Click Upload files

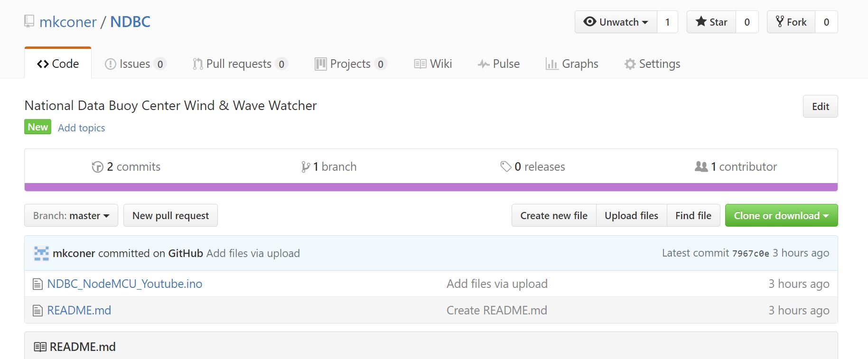point(631,216)
